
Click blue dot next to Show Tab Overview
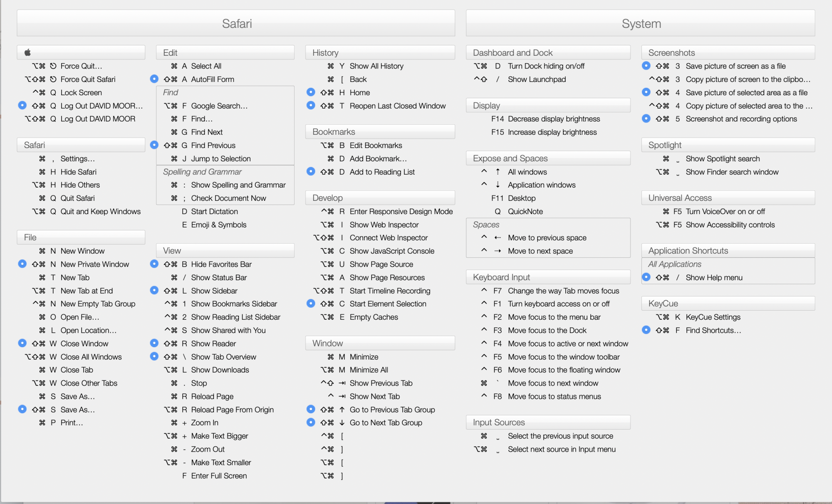pyautogui.click(x=154, y=356)
